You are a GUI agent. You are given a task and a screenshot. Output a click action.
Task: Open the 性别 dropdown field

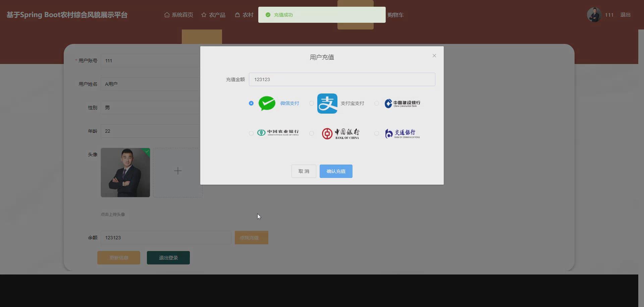150,108
